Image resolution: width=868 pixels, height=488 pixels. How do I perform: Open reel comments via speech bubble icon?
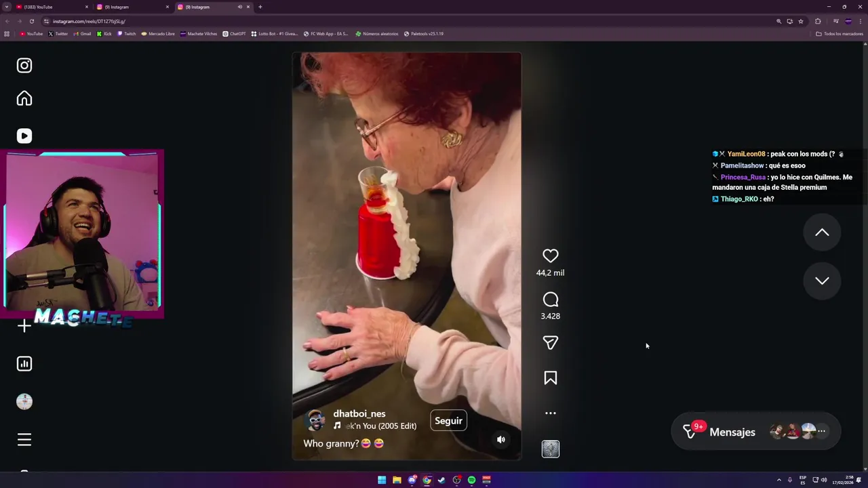[x=551, y=300]
